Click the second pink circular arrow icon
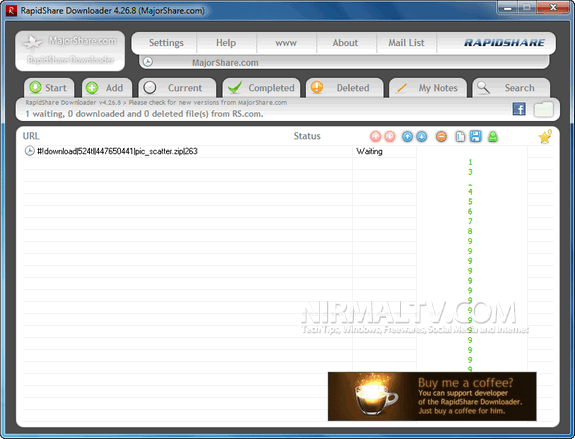Viewport: 575px width, 439px height. pyautogui.click(x=390, y=137)
